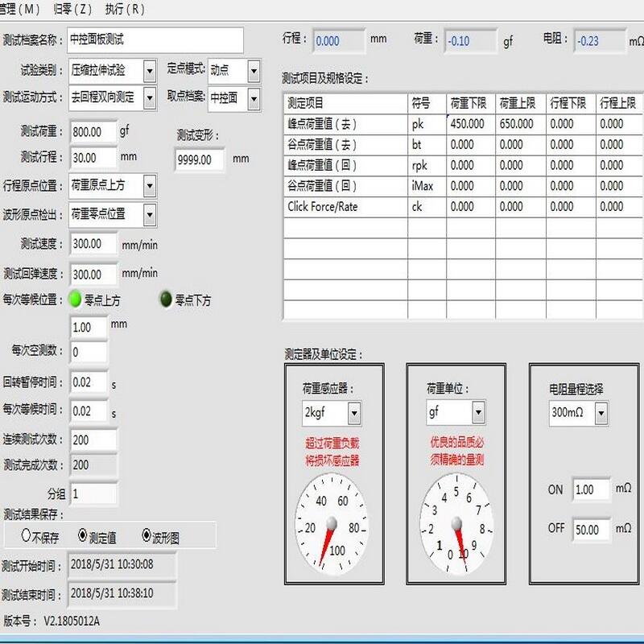Viewport: 644px width, 644px height.
Task: Click the 测试速度 input field
Action: click(93, 244)
